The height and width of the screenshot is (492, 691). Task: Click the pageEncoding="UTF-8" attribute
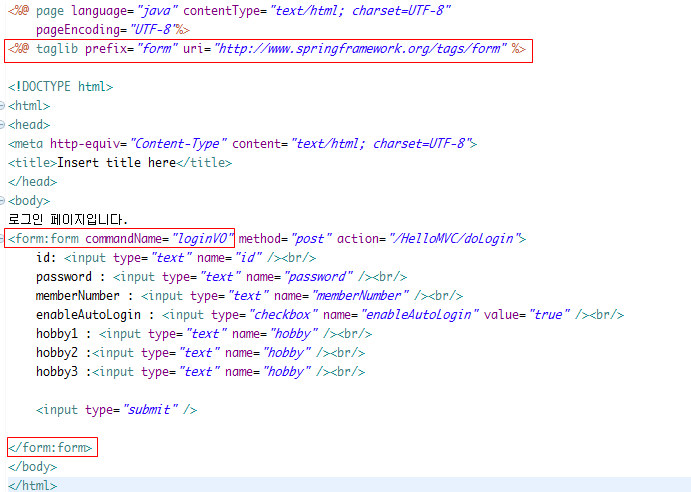point(106,30)
